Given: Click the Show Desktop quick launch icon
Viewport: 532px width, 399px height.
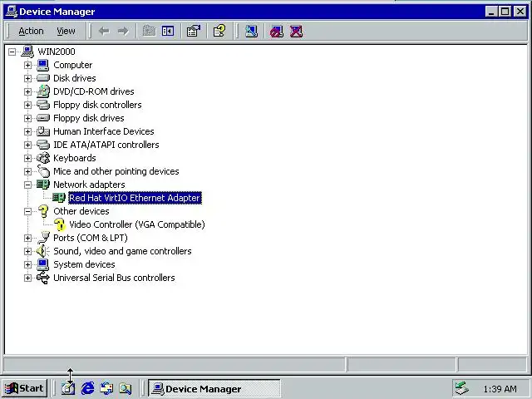Looking at the screenshot, I should (x=68, y=388).
